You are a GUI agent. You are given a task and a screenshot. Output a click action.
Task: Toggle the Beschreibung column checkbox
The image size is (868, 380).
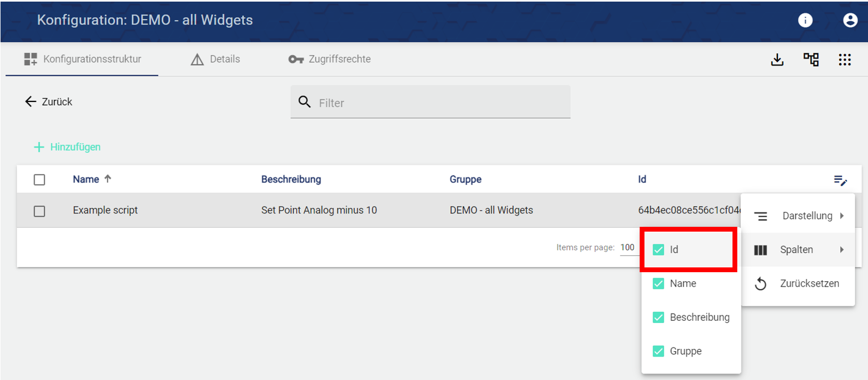tap(659, 318)
